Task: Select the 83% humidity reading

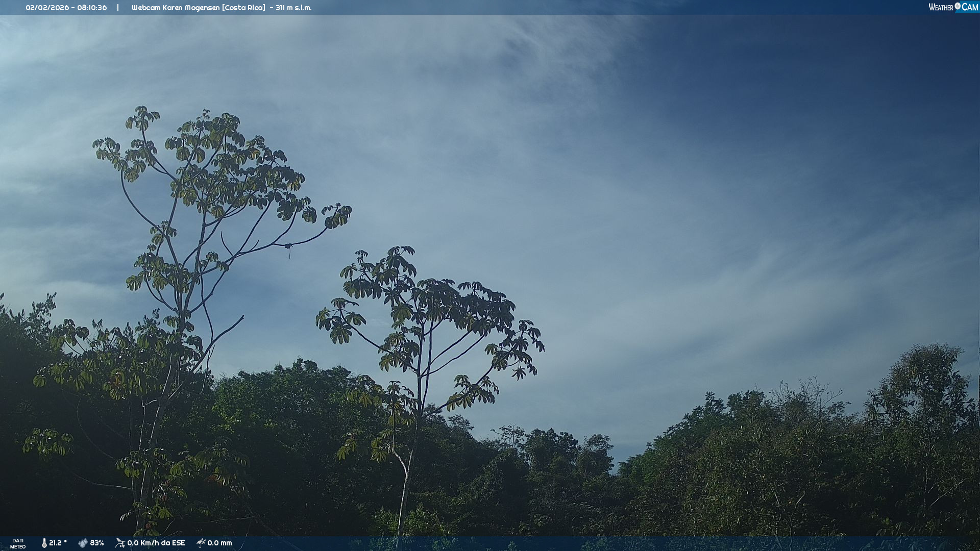Action: (x=97, y=543)
